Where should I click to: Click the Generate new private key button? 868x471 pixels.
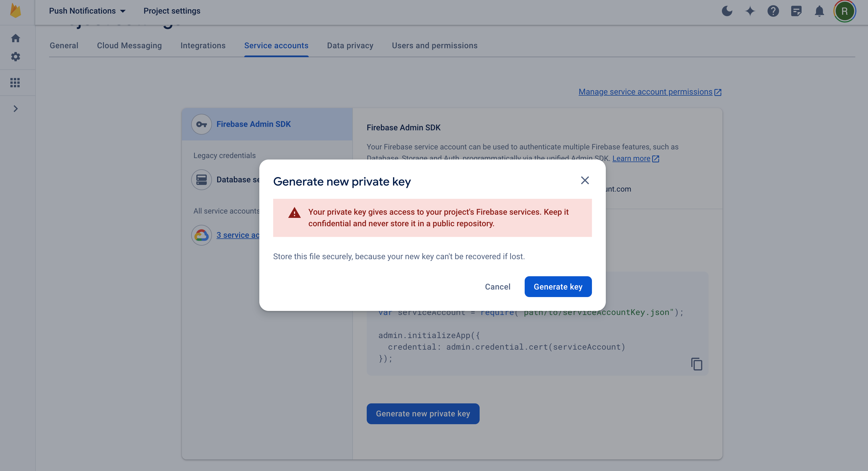pyautogui.click(x=423, y=414)
